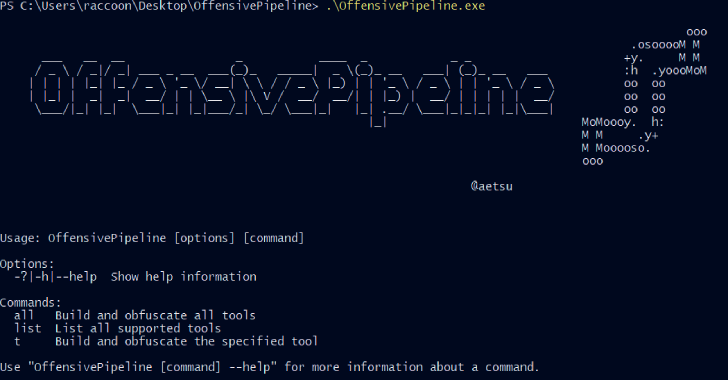The width and height of the screenshot is (728, 380).
Task: Click the Options: heading
Action: coord(27,264)
